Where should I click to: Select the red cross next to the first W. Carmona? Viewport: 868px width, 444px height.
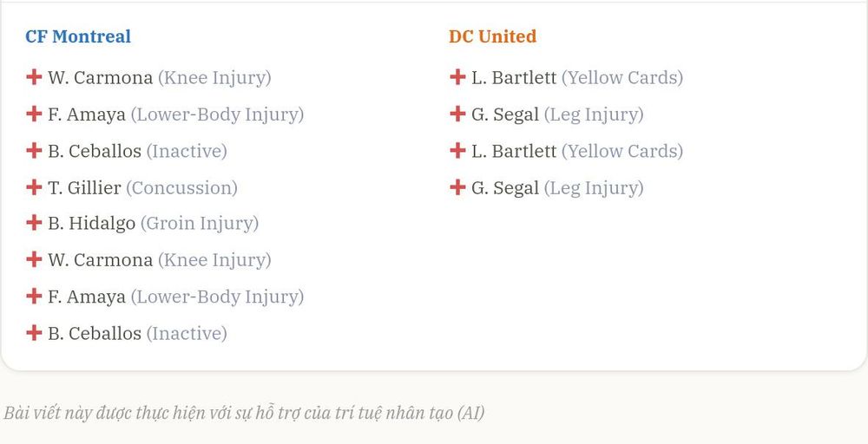[x=34, y=77]
